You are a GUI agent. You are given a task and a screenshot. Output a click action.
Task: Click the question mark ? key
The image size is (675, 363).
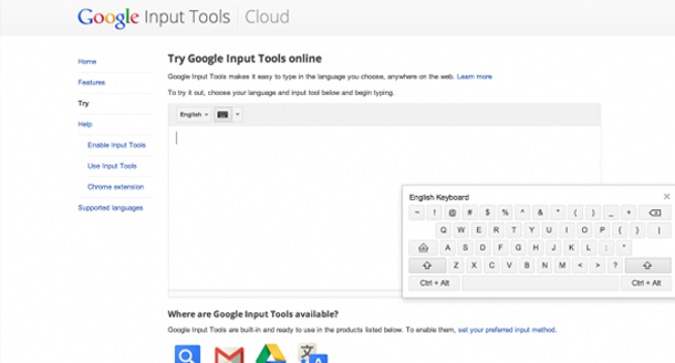(x=615, y=266)
